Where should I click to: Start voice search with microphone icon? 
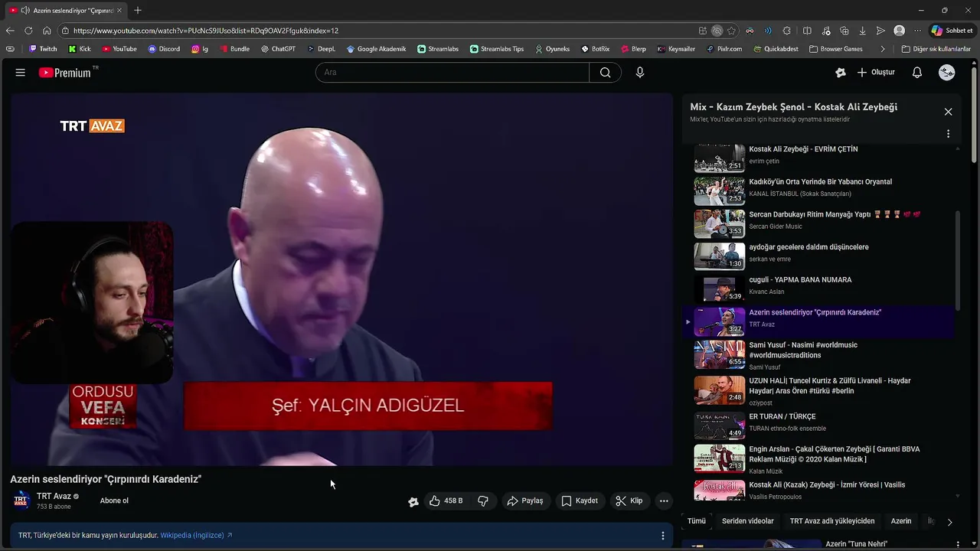[640, 73]
